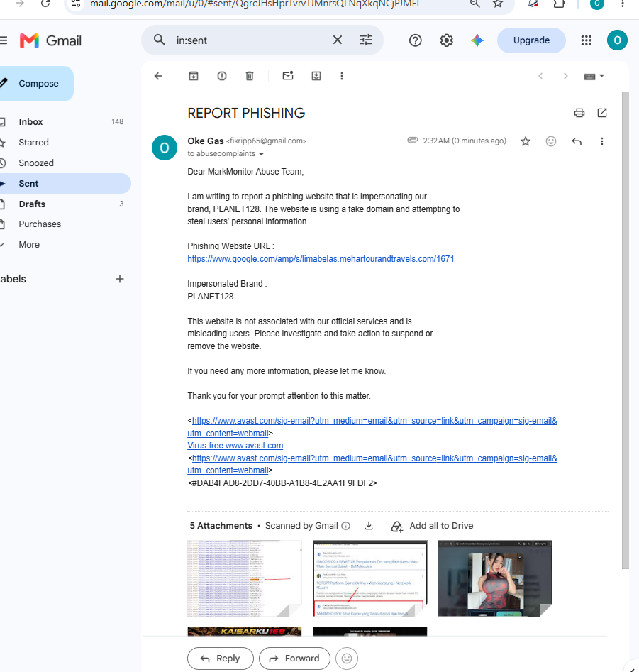Create a new label with the plus
This screenshot has width=639, height=672.
120,279
